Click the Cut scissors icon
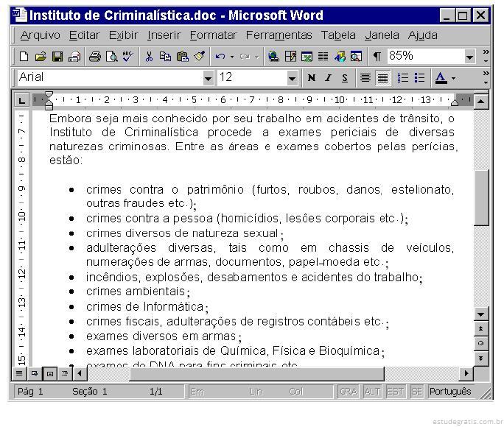 (x=150, y=57)
